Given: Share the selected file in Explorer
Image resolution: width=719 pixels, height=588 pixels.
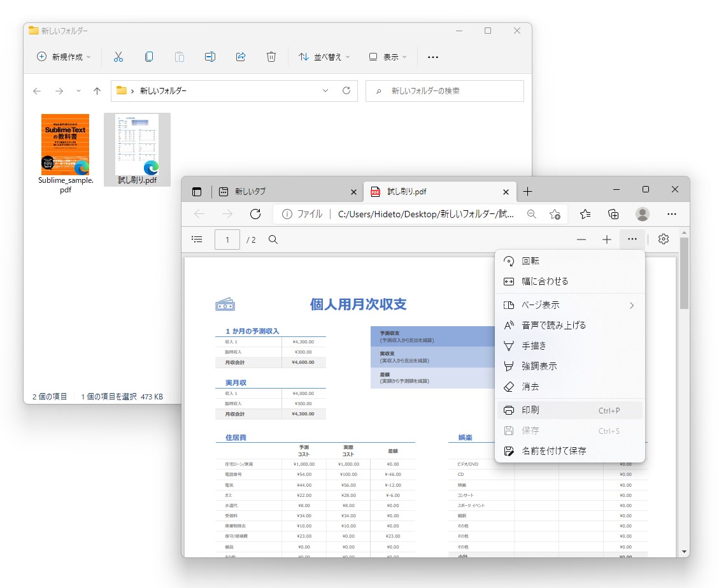Looking at the screenshot, I should click(x=241, y=57).
